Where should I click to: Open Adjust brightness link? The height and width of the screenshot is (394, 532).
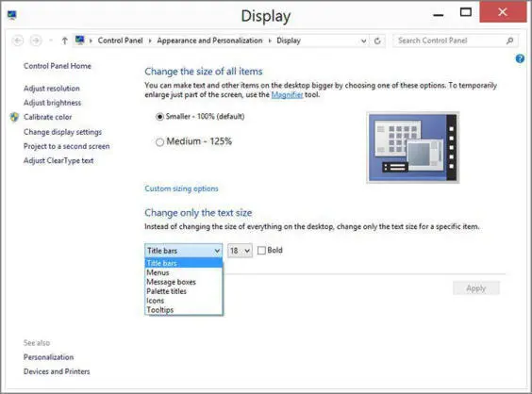point(52,103)
